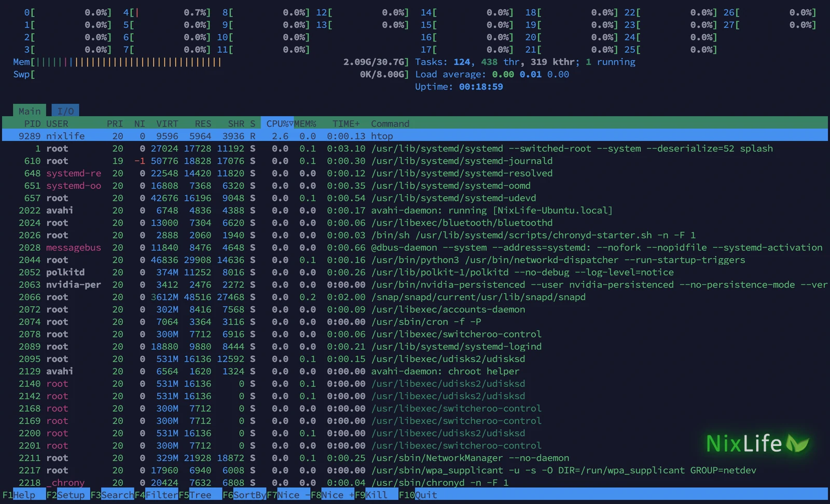Select switcheroo-control thread PID 2201
The height and width of the screenshot is (504, 830).
tap(415, 445)
